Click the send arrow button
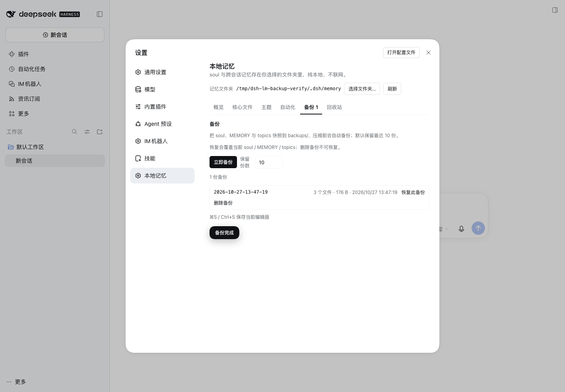565x392 pixels. point(478,228)
